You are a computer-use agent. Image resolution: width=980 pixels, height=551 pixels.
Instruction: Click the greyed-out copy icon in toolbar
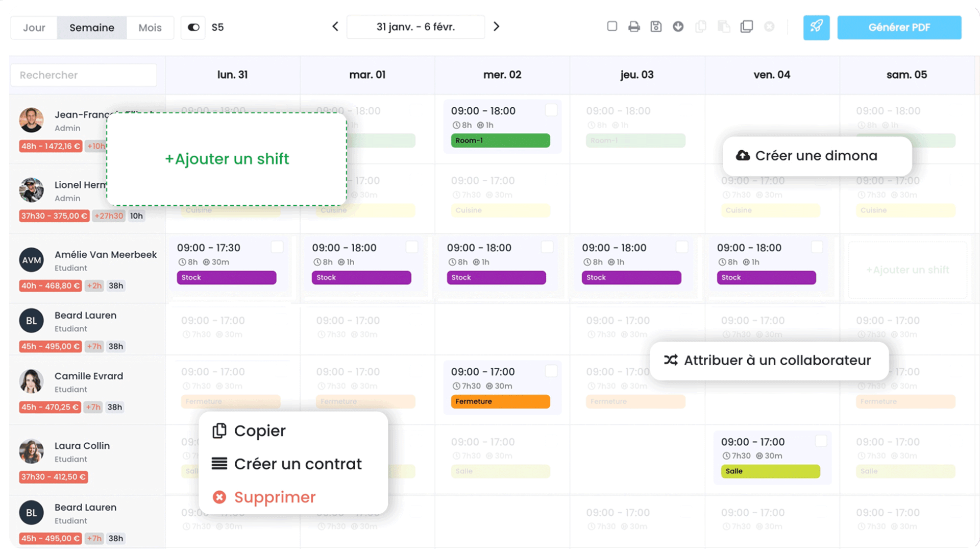pyautogui.click(x=701, y=27)
